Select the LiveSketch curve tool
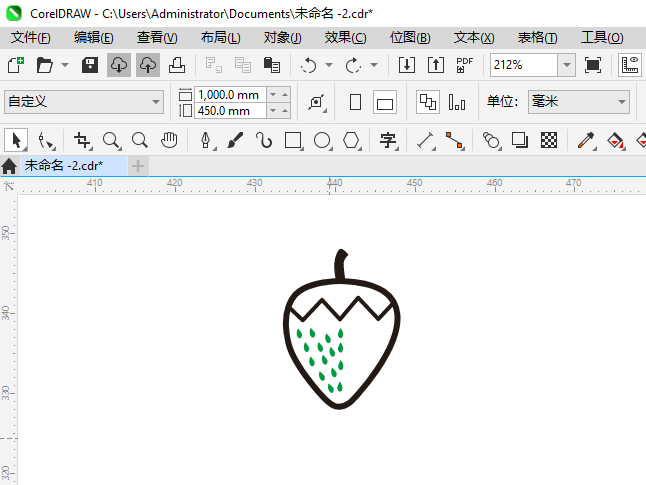646x485 pixels. point(264,141)
